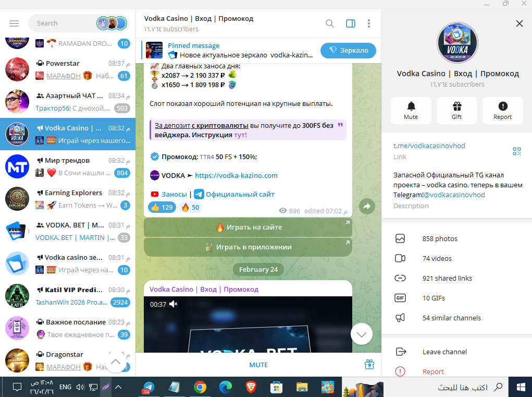532x397 pixels.
Task: Click the Gift button in info panel
Action: (456, 111)
